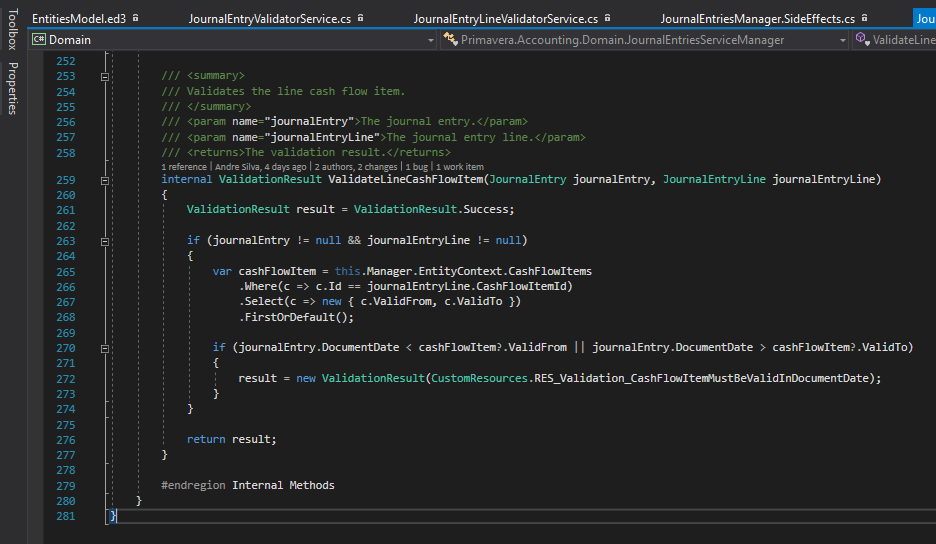Click CustomResources on line 272
The image size is (936, 544).
click(x=479, y=378)
